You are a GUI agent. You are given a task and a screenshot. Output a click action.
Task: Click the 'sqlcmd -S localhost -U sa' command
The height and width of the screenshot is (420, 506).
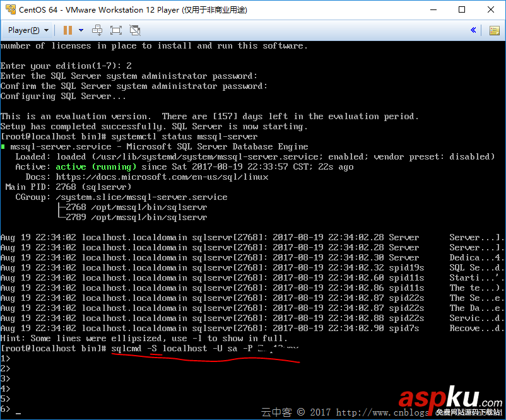(x=174, y=348)
